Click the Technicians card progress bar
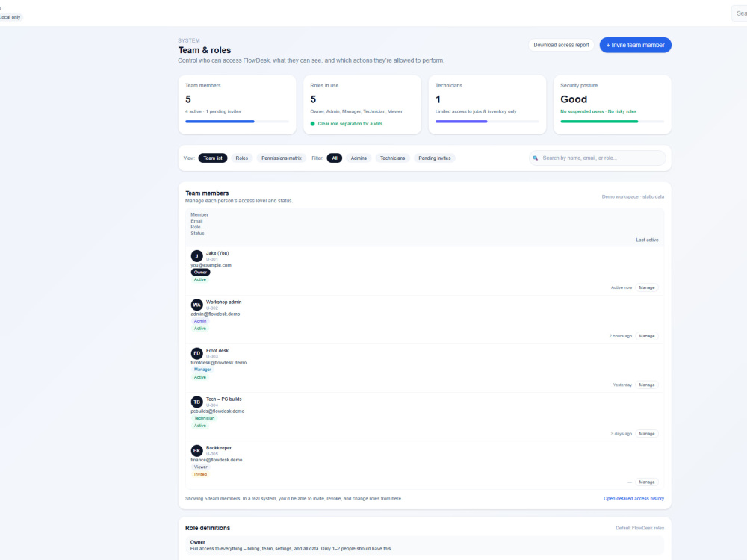The image size is (747, 560). click(x=487, y=122)
